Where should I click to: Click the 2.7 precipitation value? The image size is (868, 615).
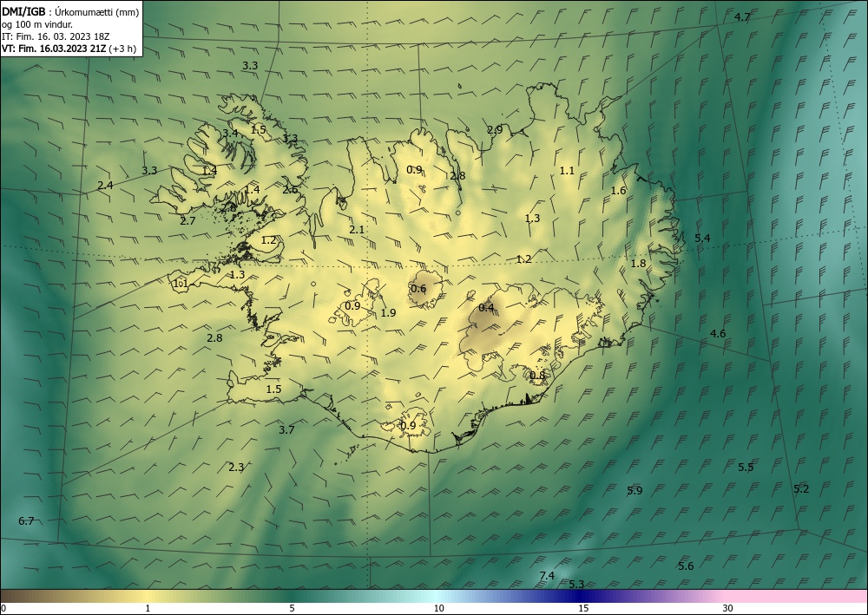tap(187, 221)
